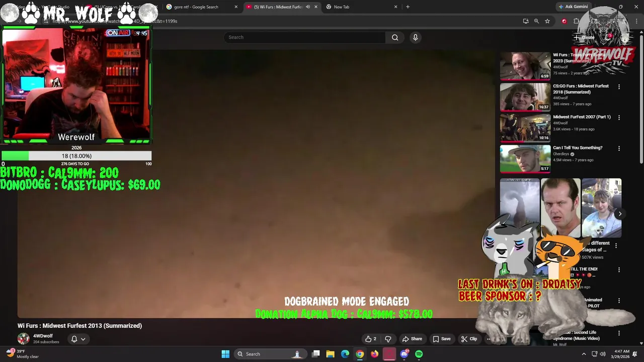Image resolution: width=644 pixels, height=362 pixels.
Task: Open the Task View taskbar icon
Action: [x=316, y=354]
